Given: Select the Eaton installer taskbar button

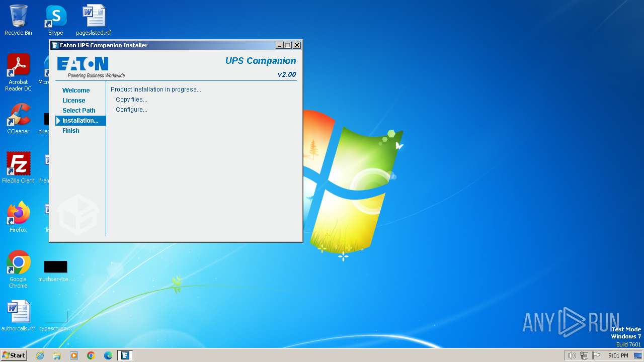Looking at the screenshot, I should tap(125, 355).
